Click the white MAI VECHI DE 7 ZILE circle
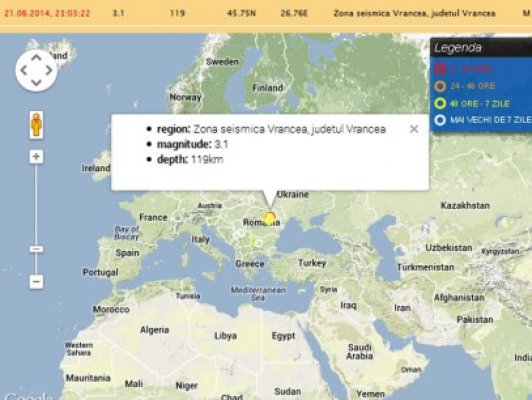 tap(440, 120)
